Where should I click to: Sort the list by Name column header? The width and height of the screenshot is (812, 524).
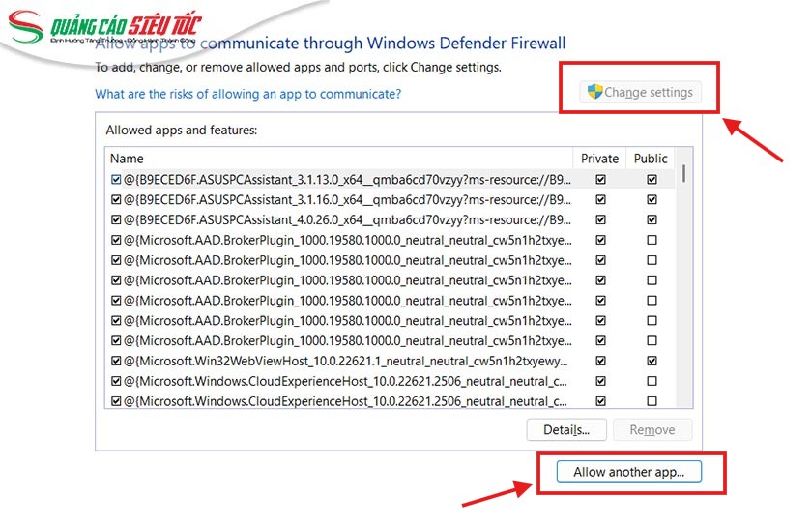[x=127, y=159]
